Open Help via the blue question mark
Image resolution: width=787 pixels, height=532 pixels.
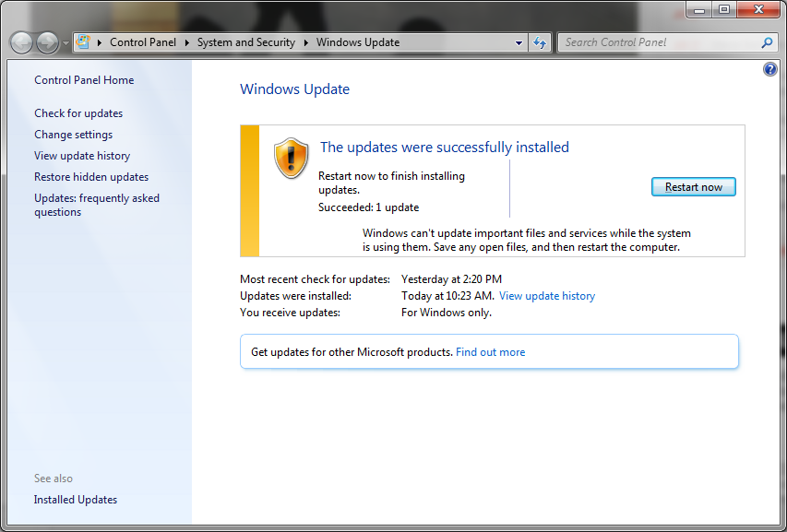[770, 69]
